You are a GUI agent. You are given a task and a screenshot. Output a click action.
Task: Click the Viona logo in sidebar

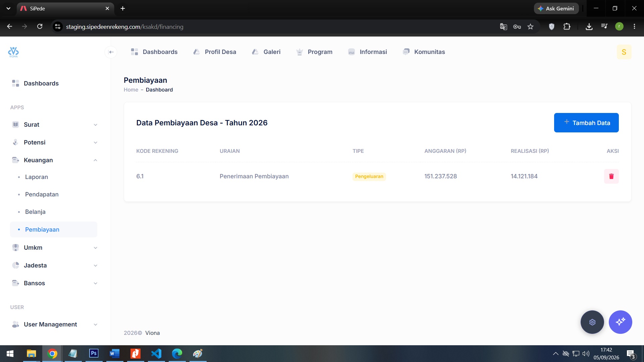tap(13, 52)
